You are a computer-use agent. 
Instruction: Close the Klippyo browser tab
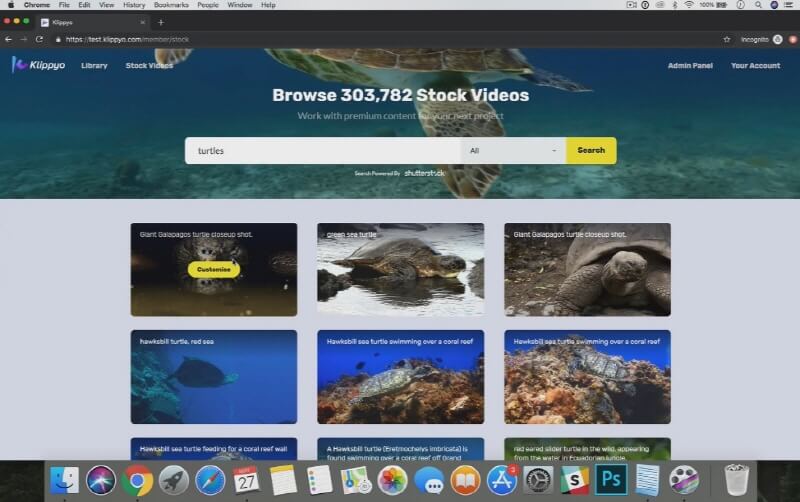coord(142,22)
